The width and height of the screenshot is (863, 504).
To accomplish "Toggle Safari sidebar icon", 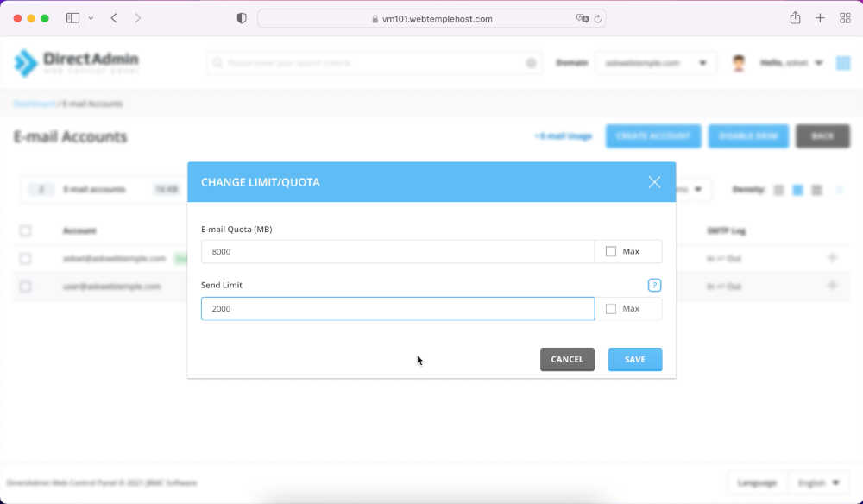I will pyautogui.click(x=72, y=18).
